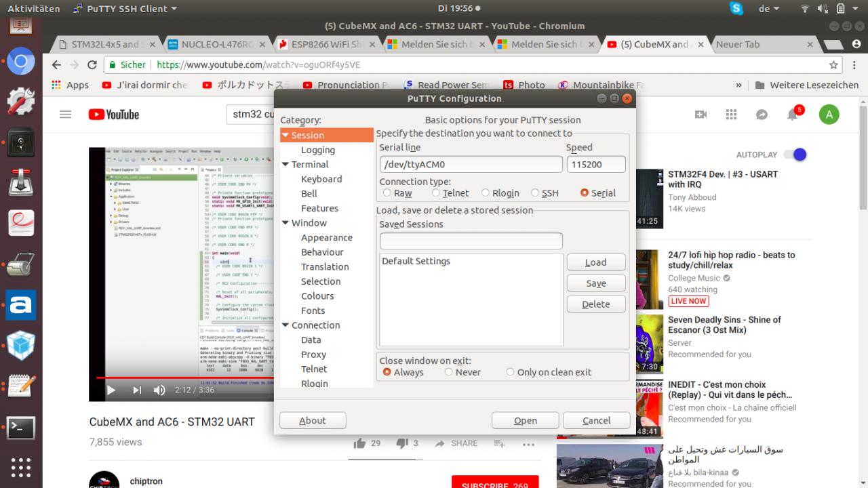Click the Speed input field
This screenshot has height=488, width=868.
coord(595,164)
